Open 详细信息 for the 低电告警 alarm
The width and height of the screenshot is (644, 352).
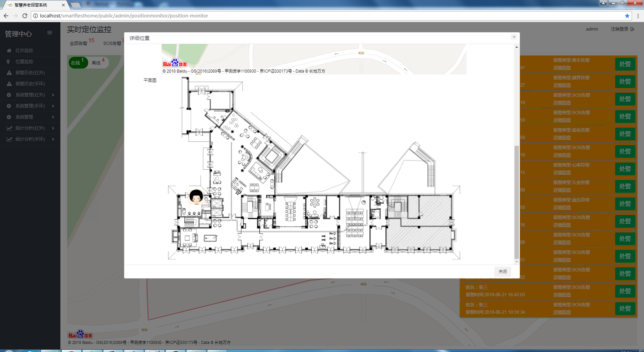(562, 138)
